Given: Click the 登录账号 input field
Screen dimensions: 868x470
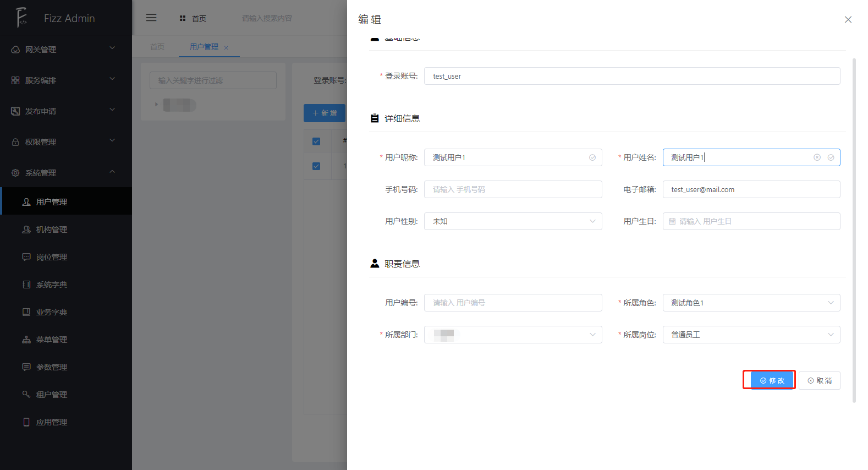Looking at the screenshot, I should tap(632, 76).
